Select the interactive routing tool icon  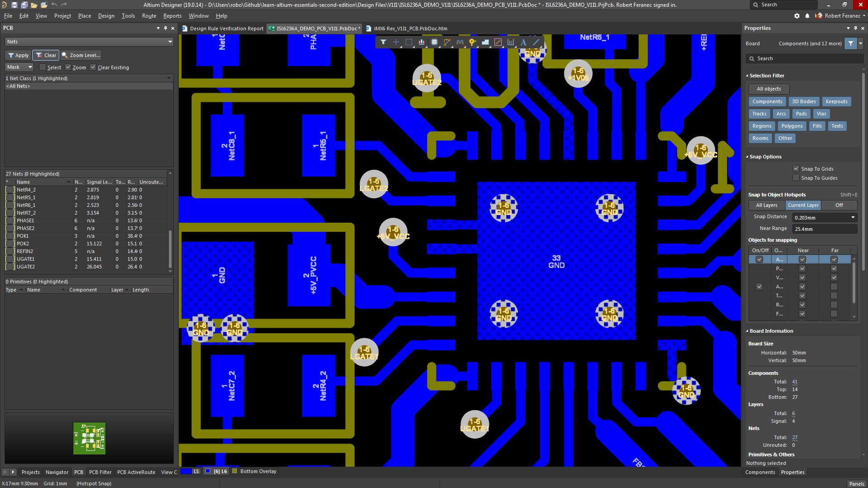pyautogui.click(x=447, y=42)
